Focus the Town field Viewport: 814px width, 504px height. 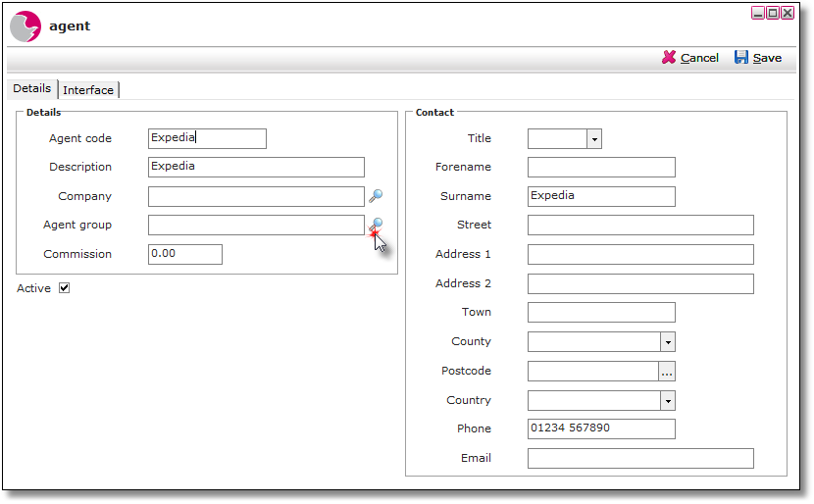[x=602, y=313]
